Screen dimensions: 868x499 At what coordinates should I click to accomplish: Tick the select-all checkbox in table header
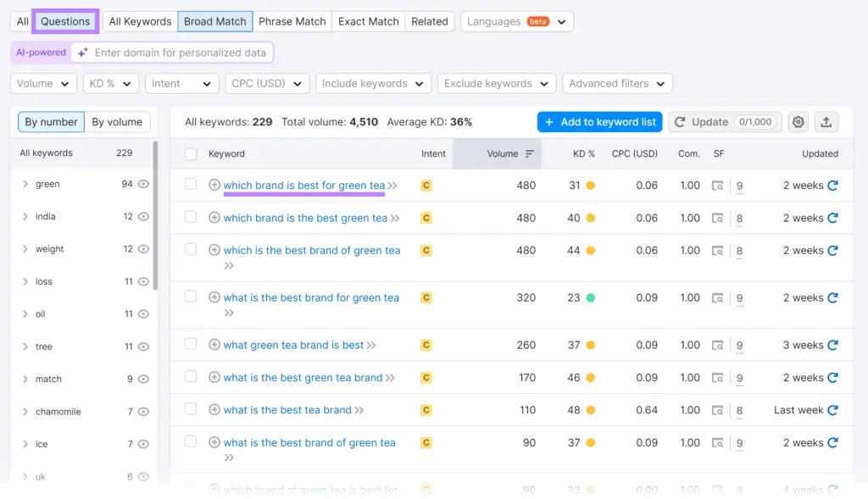pyautogui.click(x=191, y=154)
